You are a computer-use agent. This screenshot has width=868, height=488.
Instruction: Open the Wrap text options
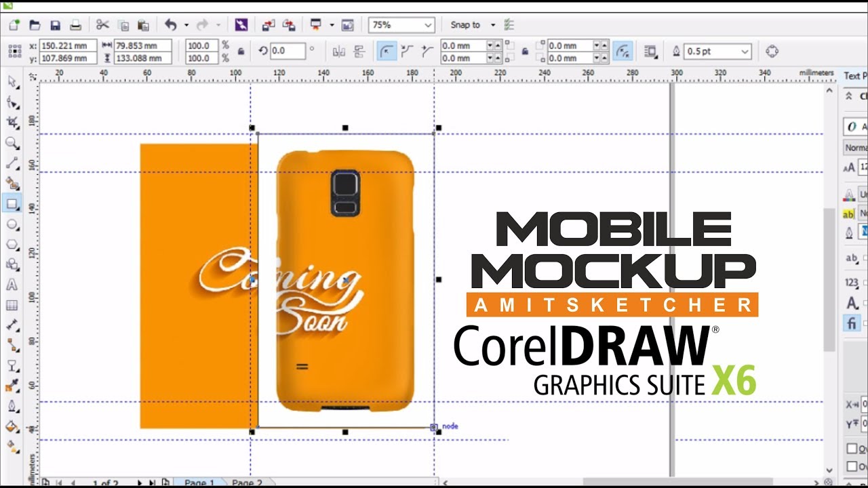[651, 52]
